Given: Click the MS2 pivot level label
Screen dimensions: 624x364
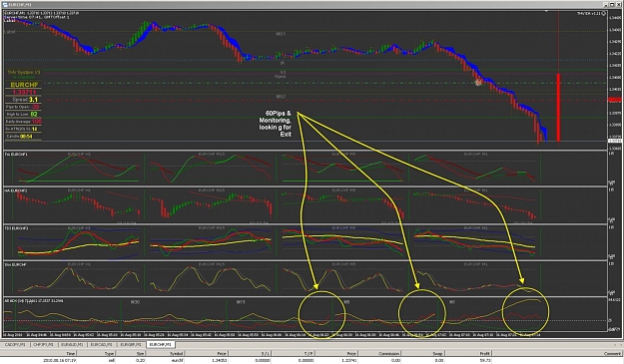Looking at the screenshot, I should (x=281, y=97).
